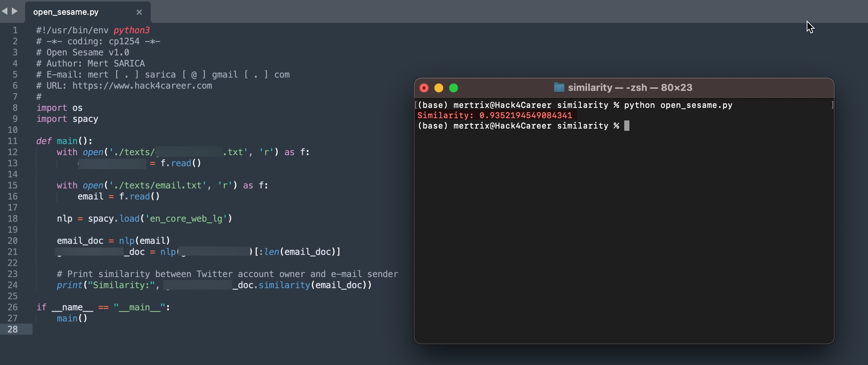Click line number 11 in the gutter

pos(13,141)
